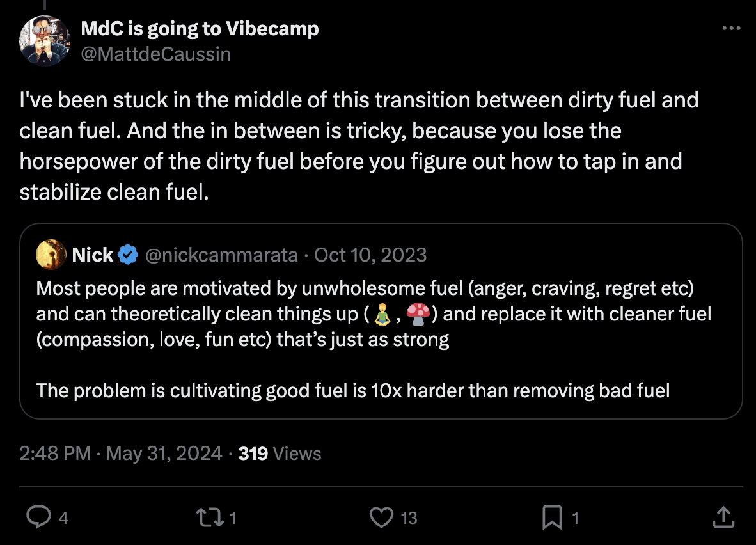Click the reply speech bubble icon
Screen dimensions: 756x545
[x=39, y=517]
